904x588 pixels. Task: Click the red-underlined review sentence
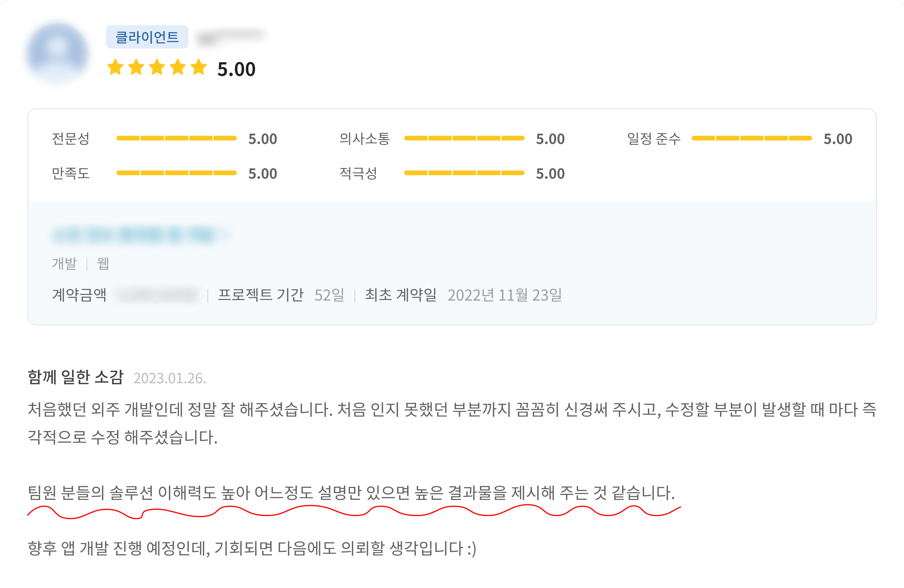[351, 493]
